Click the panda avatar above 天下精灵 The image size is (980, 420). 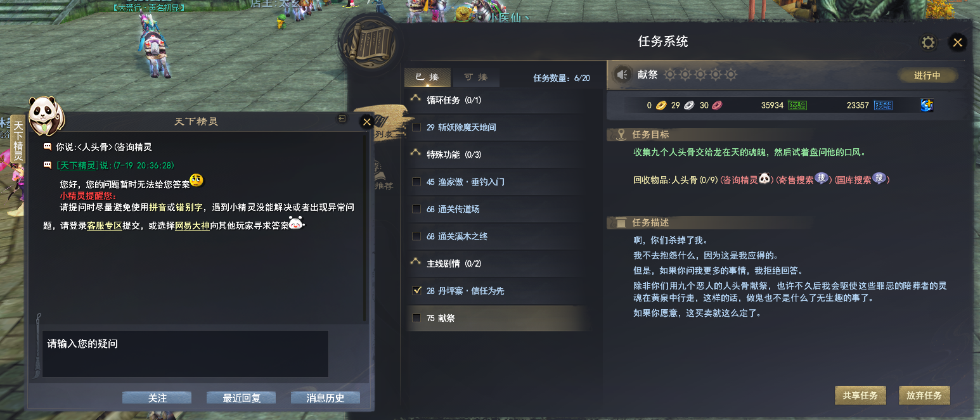[45, 115]
